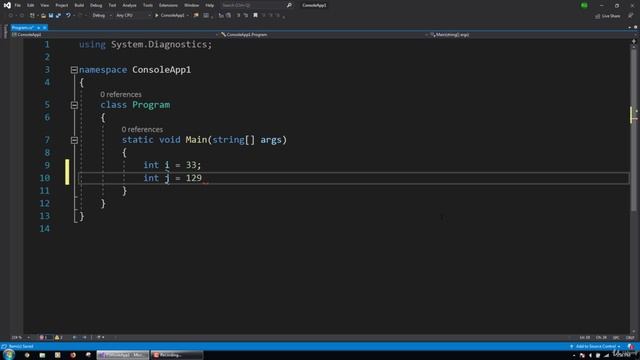
Task: Open the Build menu
Action: (x=79, y=5)
